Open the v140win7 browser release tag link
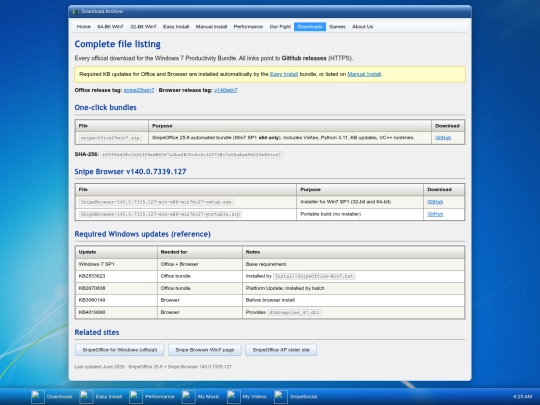Viewport: 540px width, 405px height. tap(226, 90)
